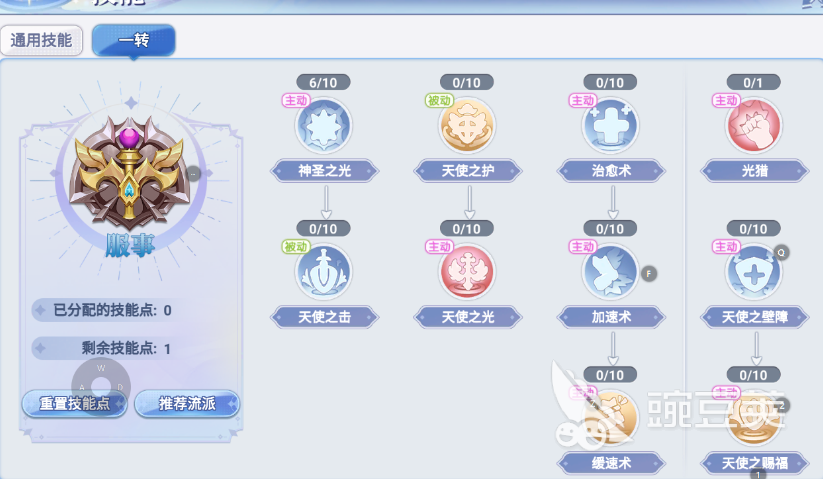Select the 缓速术 slow skill icon

point(610,418)
